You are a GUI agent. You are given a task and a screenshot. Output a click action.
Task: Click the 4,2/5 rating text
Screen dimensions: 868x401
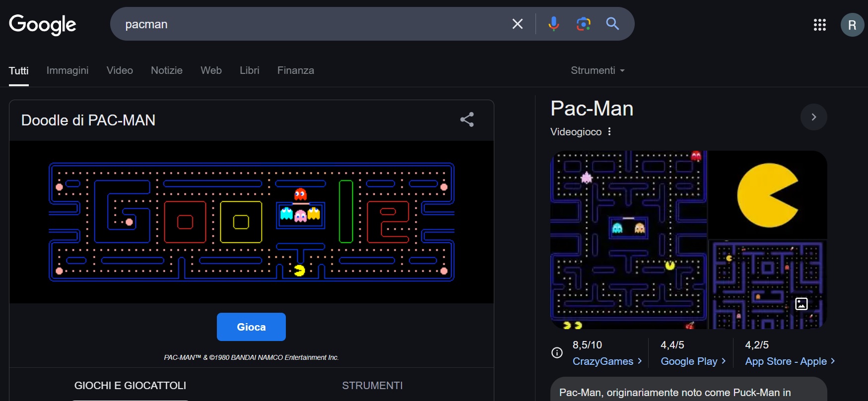click(757, 345)
